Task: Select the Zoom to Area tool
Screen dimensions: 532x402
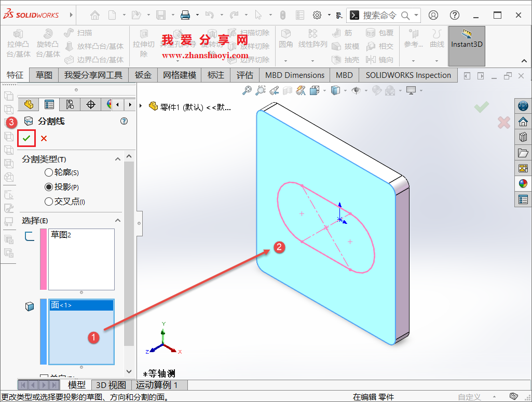Action: 261,90
